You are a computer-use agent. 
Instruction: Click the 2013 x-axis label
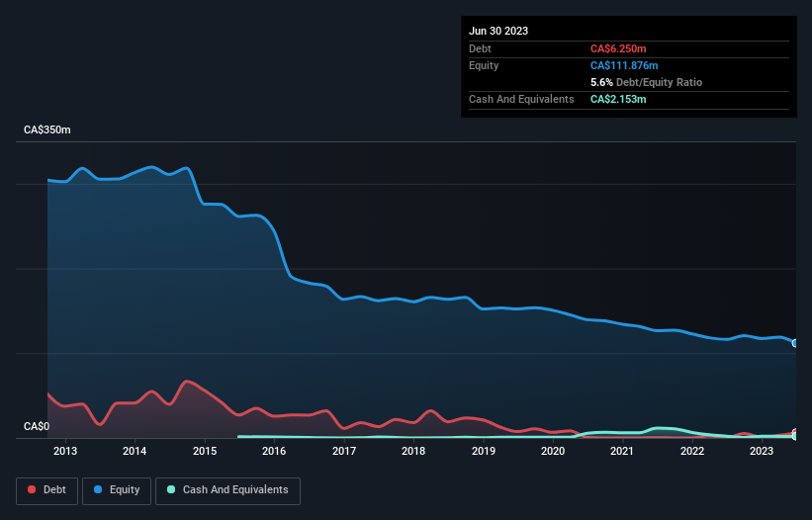pos(65,451)
